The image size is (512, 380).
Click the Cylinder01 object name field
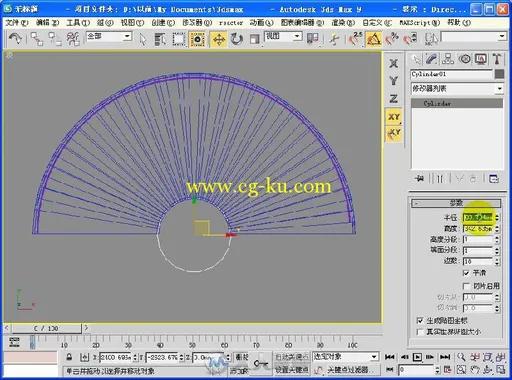coord(451,74)
